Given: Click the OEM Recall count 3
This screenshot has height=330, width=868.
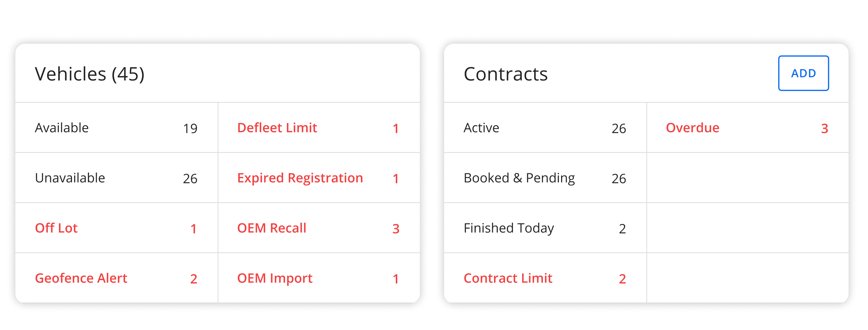Looking at the screenshot, I should coord(396,229).
